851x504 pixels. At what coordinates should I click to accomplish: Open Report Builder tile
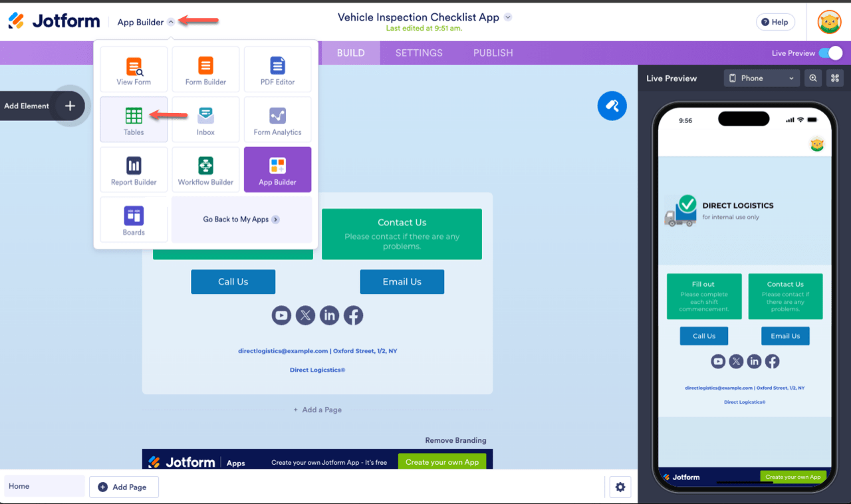point(134,170)
